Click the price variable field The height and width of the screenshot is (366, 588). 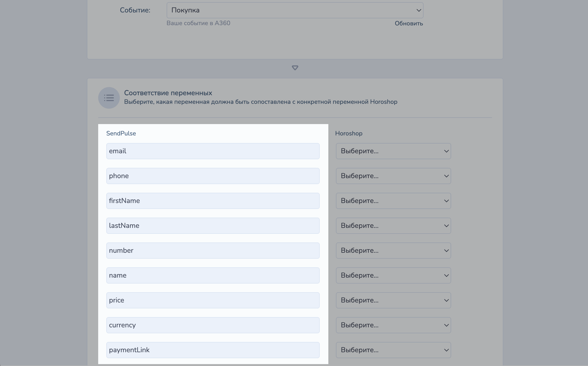pyautogui.click(x=213, y=300)
